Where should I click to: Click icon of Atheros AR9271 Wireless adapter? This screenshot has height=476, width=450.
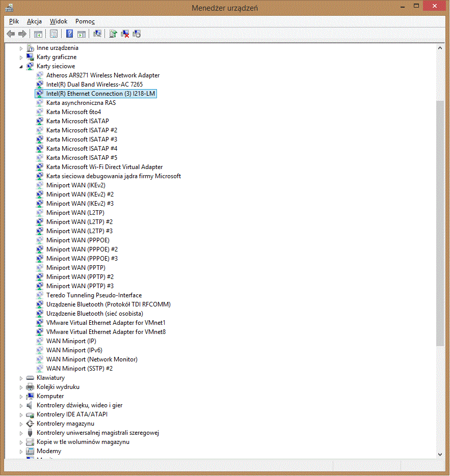[40, 75]
